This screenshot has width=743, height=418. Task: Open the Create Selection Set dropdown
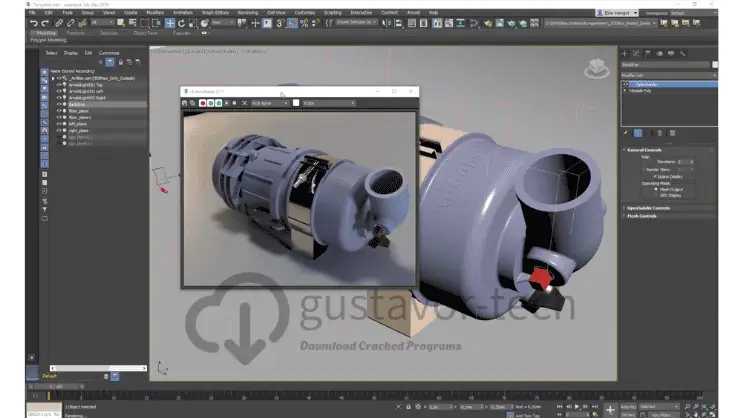coord(357,22)
